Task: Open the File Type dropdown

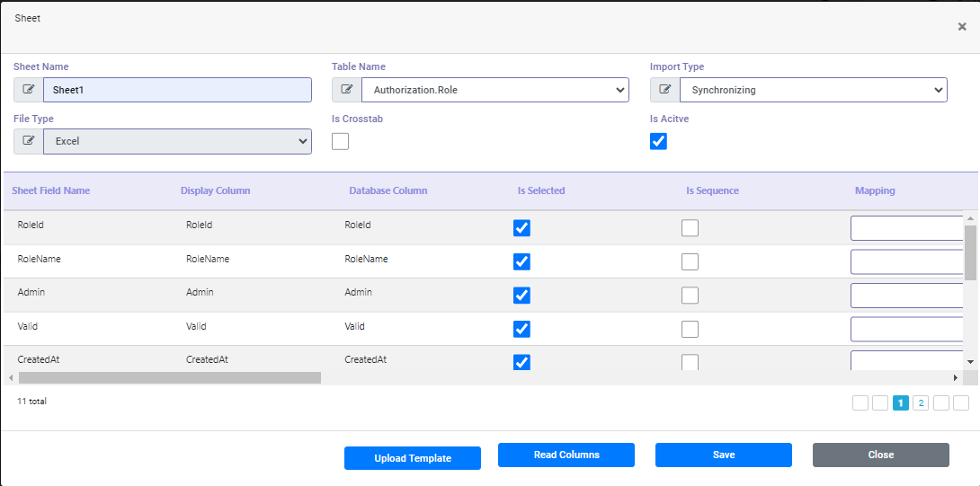Action: 177,141
